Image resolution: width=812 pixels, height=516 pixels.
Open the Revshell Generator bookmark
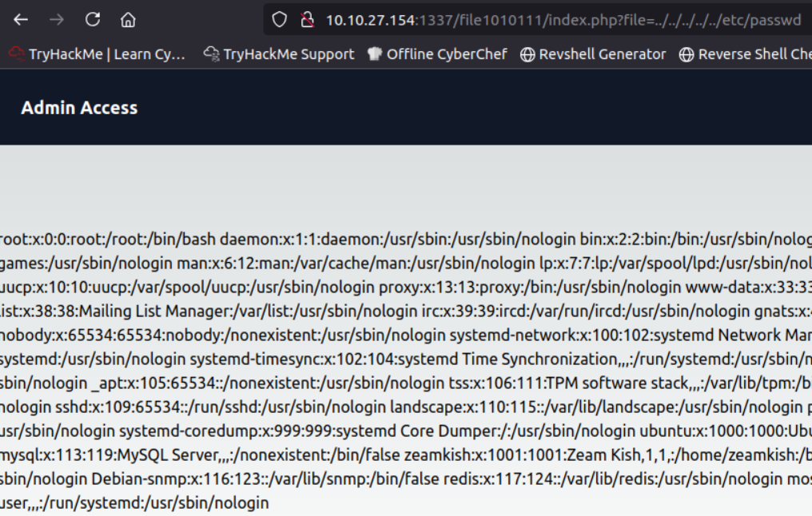tap(593, 54)
